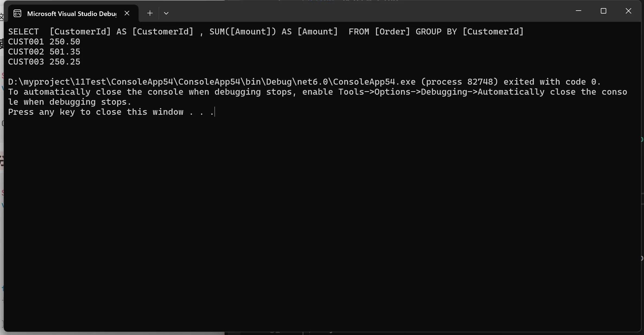Click the blinking text cursor after the prompt

click(215, 112)
